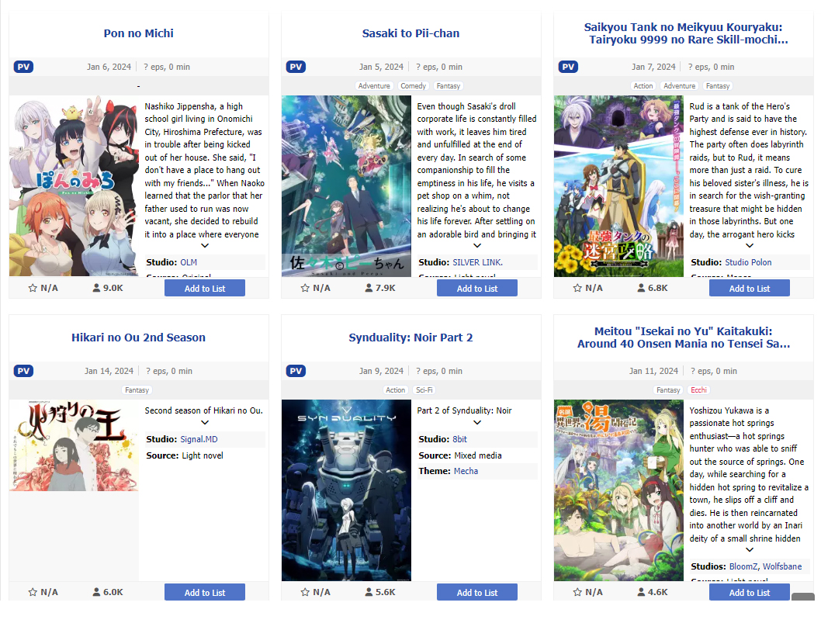821x644 pixels.
Task: Click the members icon next to 4.6K
Action: [x=641, y=592]
